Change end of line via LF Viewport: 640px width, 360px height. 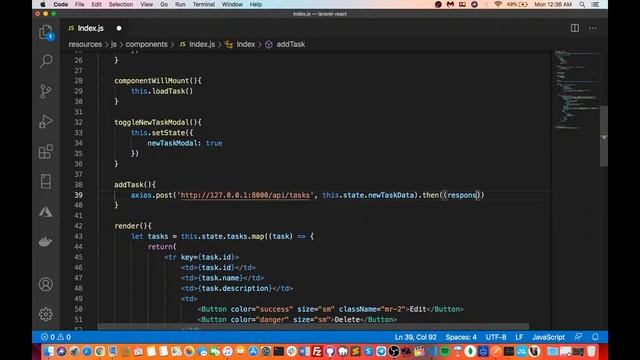click(519, 337)
